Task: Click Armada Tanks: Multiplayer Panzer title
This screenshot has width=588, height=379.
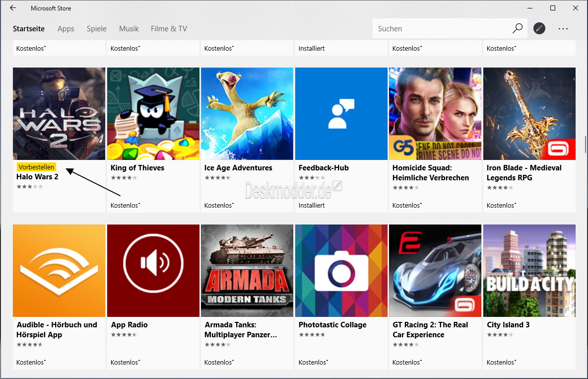Action: [x=240, y=329]
